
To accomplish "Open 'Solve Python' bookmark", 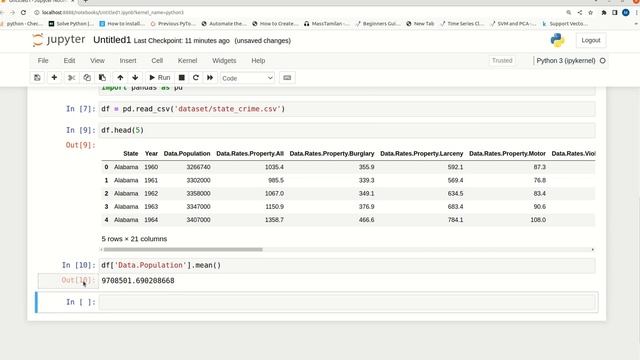I will click(x=71, y=24).
